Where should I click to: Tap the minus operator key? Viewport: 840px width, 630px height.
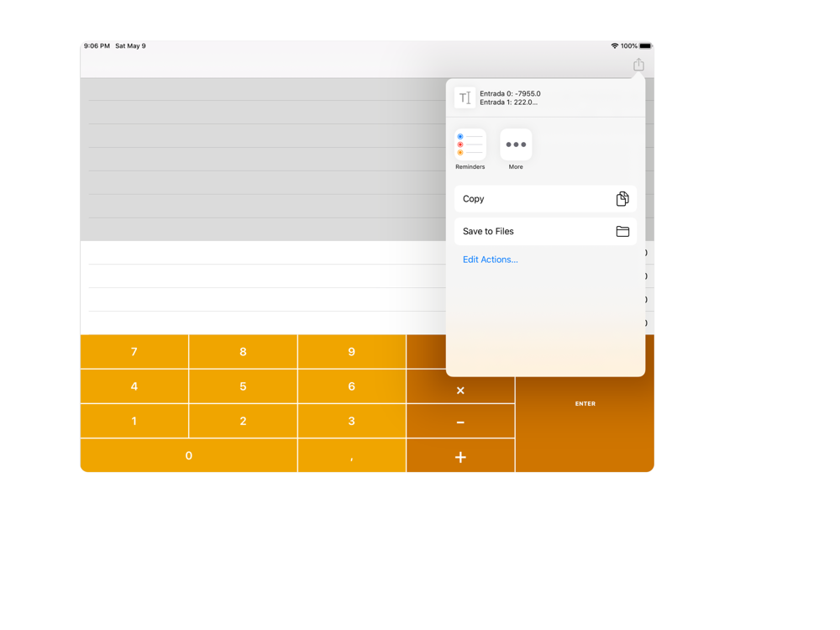[460, 421]
